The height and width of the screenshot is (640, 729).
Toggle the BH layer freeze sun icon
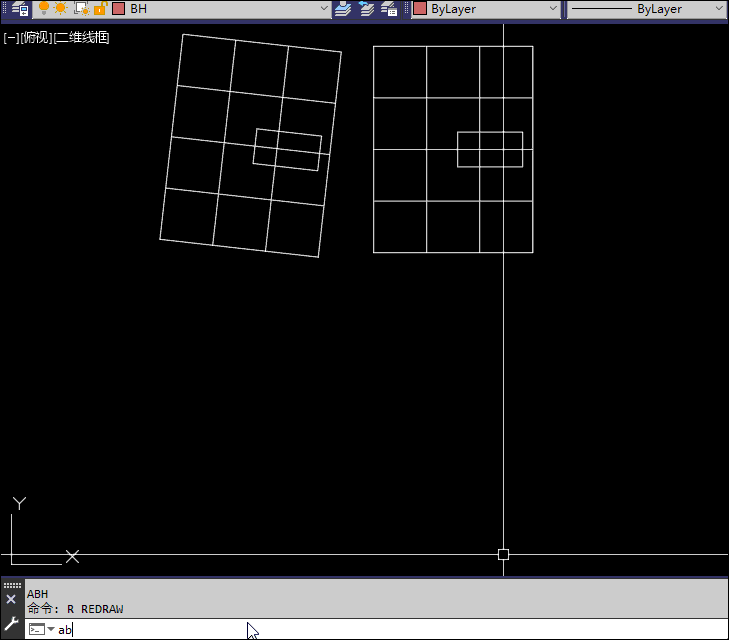pyautogui.click(x=61, y=9)
